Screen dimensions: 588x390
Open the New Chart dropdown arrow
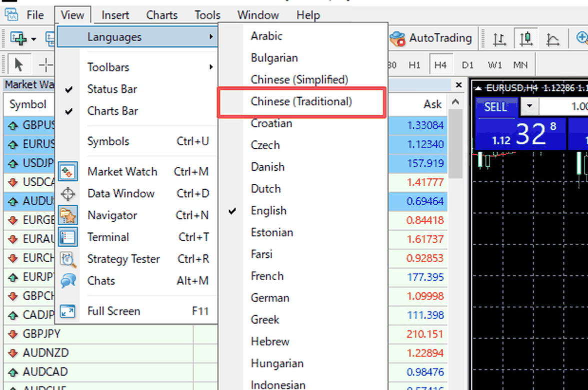(34, 38)
